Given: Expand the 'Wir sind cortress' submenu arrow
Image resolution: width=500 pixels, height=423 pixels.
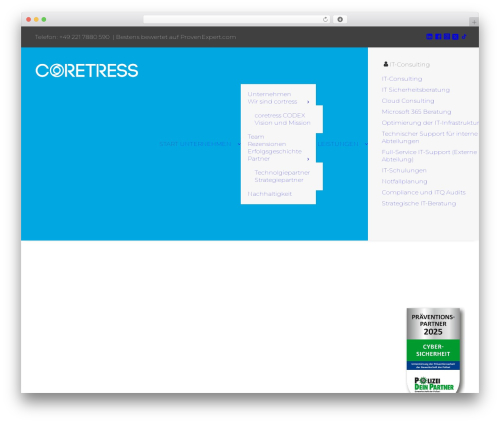Looking at the screenshot, I should pyautogui.click(x=308, y=102).
